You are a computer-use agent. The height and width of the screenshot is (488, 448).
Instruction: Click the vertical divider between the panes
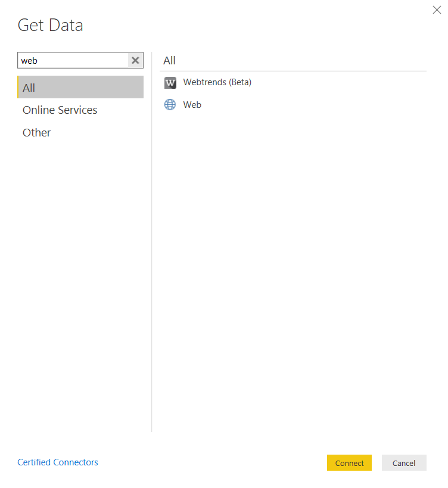[152, 238]
